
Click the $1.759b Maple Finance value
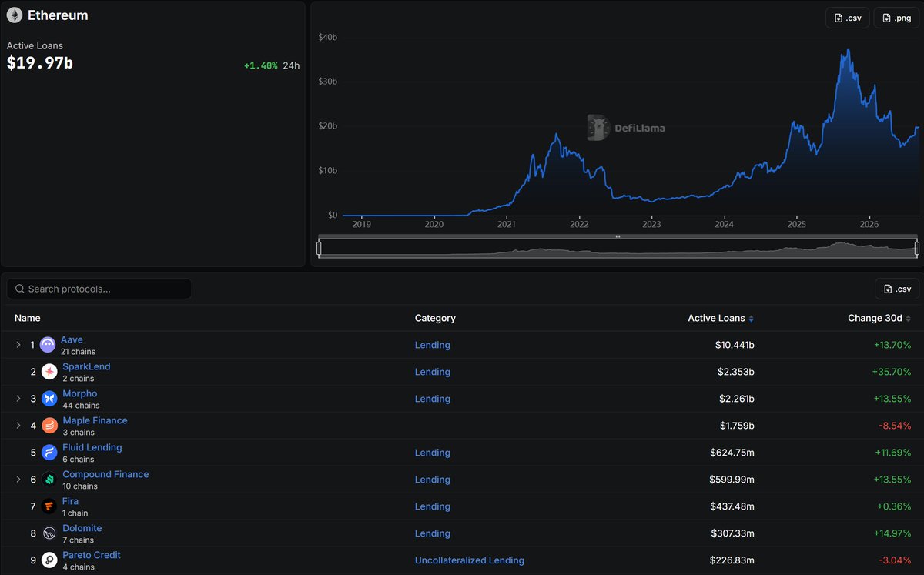tap(736, 426)
